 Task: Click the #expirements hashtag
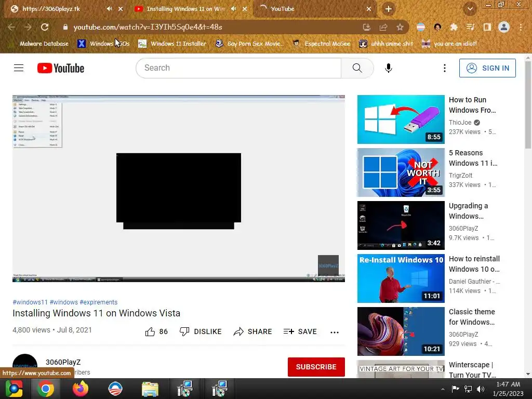pyautogui.click(x=98, y=302)
